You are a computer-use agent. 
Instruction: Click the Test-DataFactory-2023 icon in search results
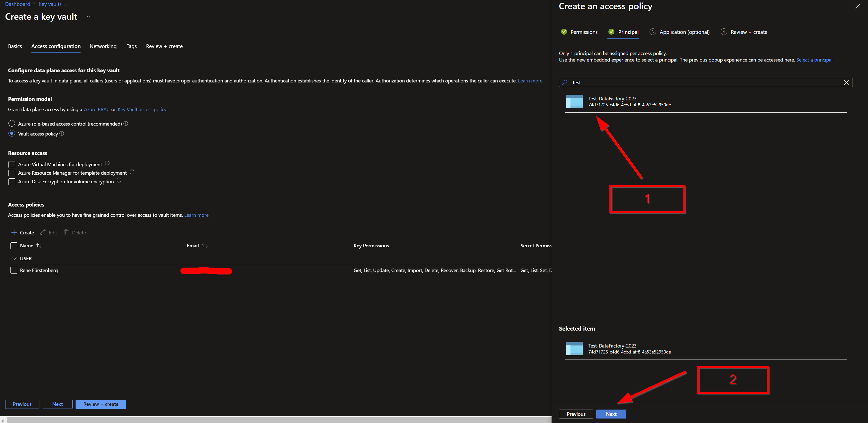(574, 101)
